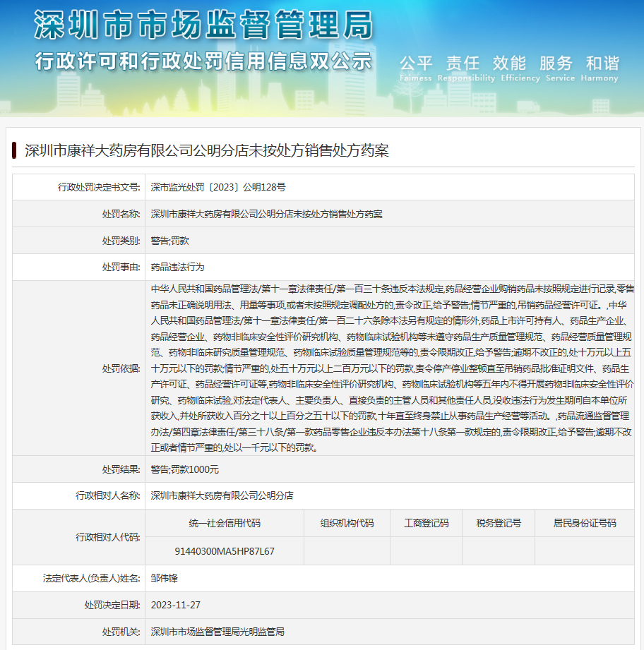Click the 处罚机关 label

(x=121, y=632)
